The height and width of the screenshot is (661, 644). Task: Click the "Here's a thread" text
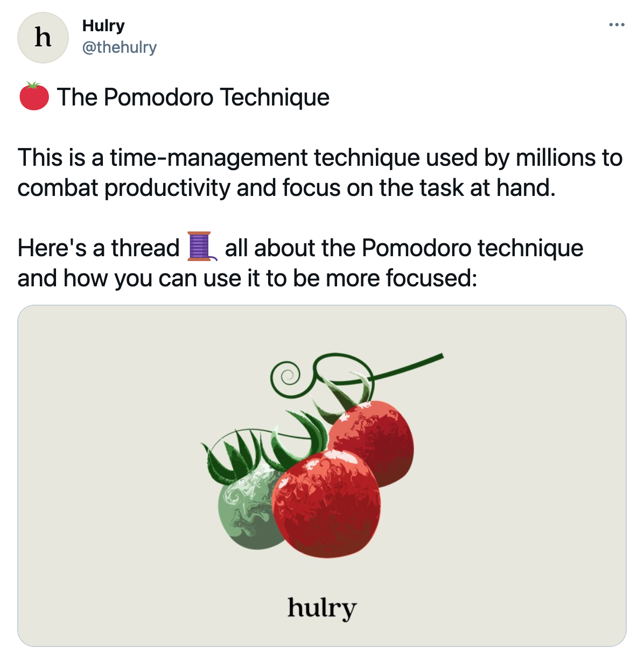pyautogui.click(x=99, y=248)
